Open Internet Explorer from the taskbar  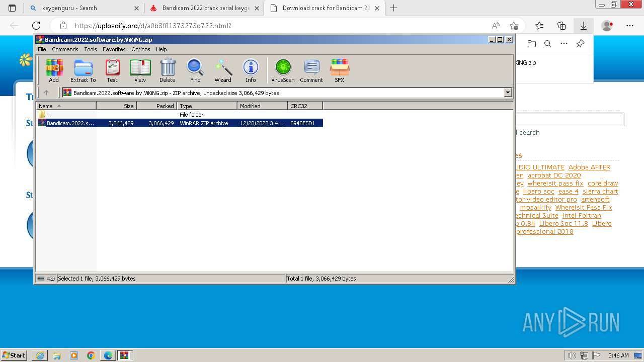pos(40,355)
